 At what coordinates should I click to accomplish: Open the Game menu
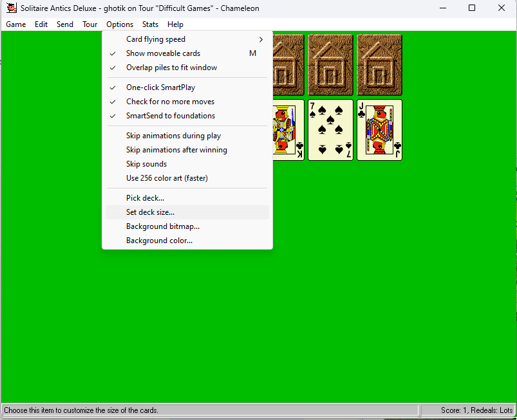[16, 24]
